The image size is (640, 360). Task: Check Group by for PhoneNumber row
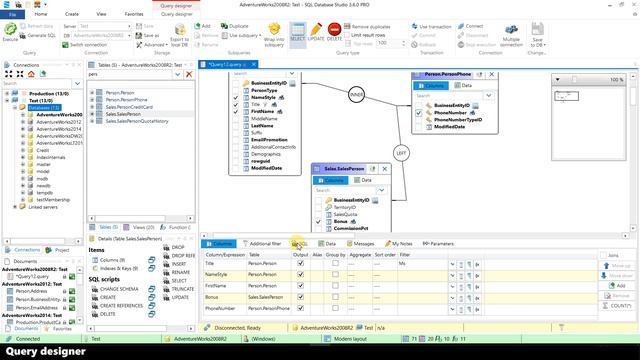(335, 308)
